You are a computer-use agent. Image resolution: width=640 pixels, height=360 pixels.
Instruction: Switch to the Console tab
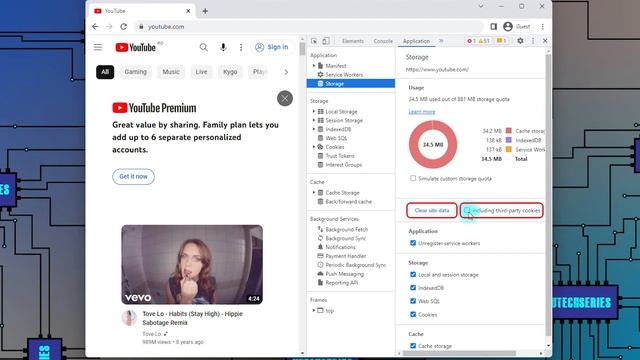point(383,41)
